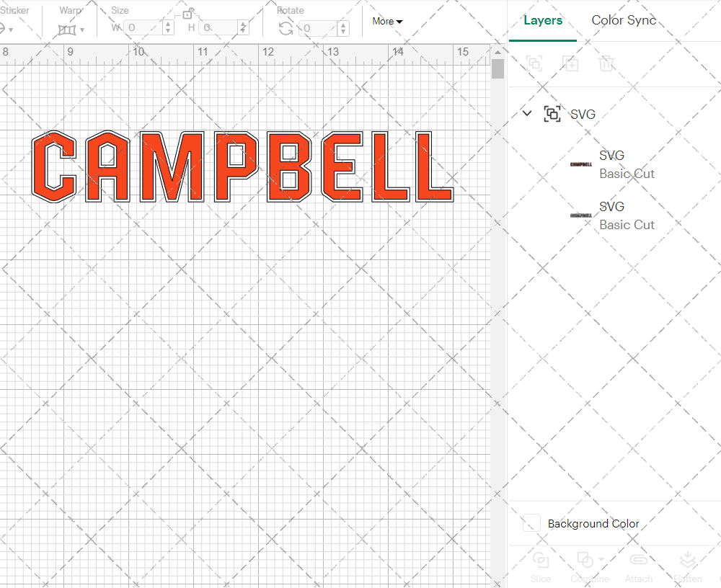Screen dimensions: 721x588
Task: Select the Attach tool
Action: click(639, 561)
